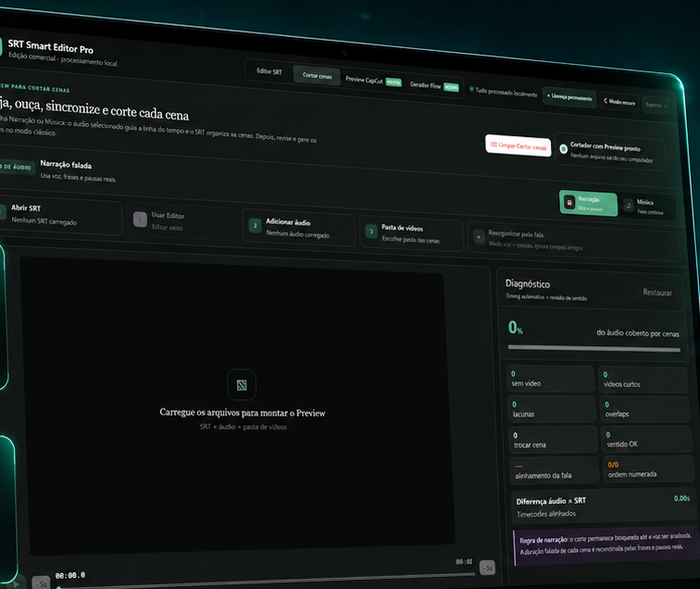This screenshot has width=700, height=589.
Task: Click the Reorganizar pela fala text label
Action: point(516,233)
